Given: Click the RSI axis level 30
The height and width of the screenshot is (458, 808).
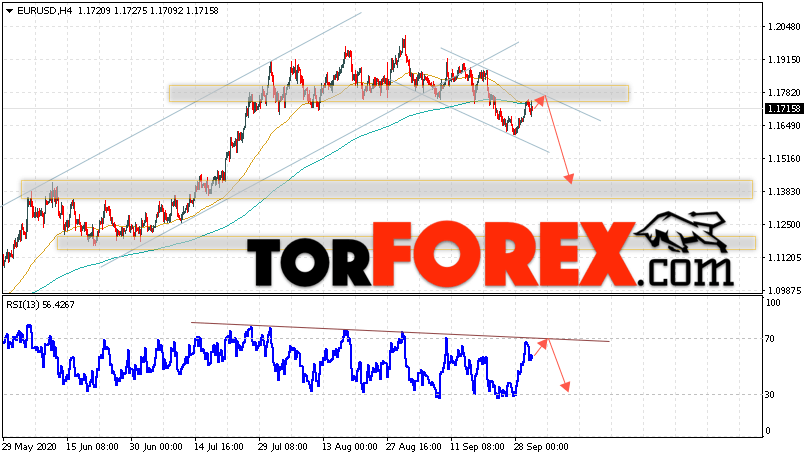Looking at the screenshot, I should click(770, 395).
